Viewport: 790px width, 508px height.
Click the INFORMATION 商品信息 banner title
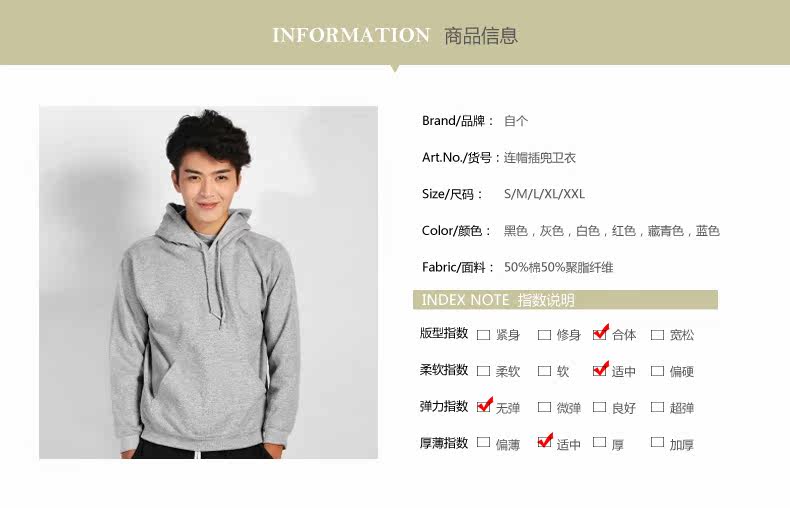pos(395,35)
